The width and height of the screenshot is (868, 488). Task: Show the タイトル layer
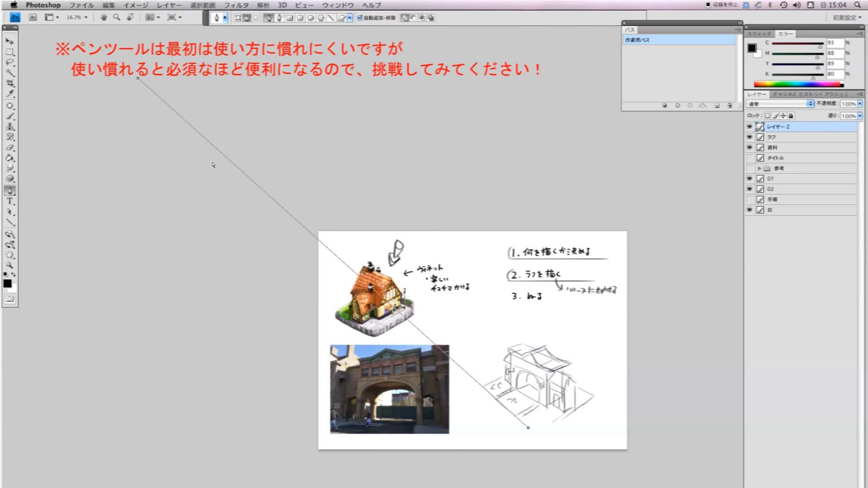tap(750, 158)
